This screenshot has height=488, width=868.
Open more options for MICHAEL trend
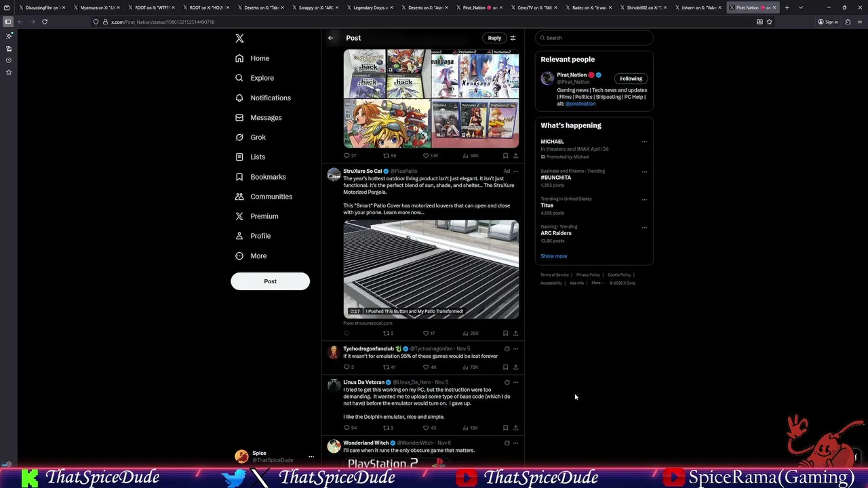coord(644,142)
